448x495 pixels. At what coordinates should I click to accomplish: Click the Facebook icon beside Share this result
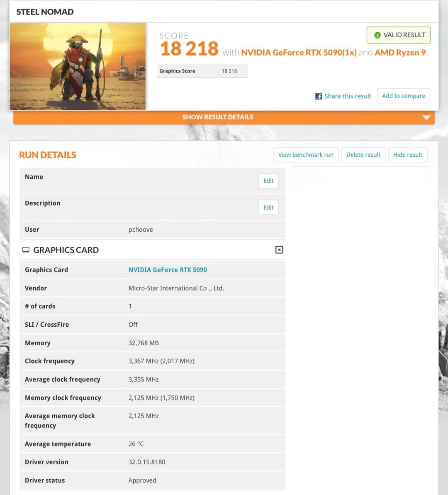[x=319, y=96]
